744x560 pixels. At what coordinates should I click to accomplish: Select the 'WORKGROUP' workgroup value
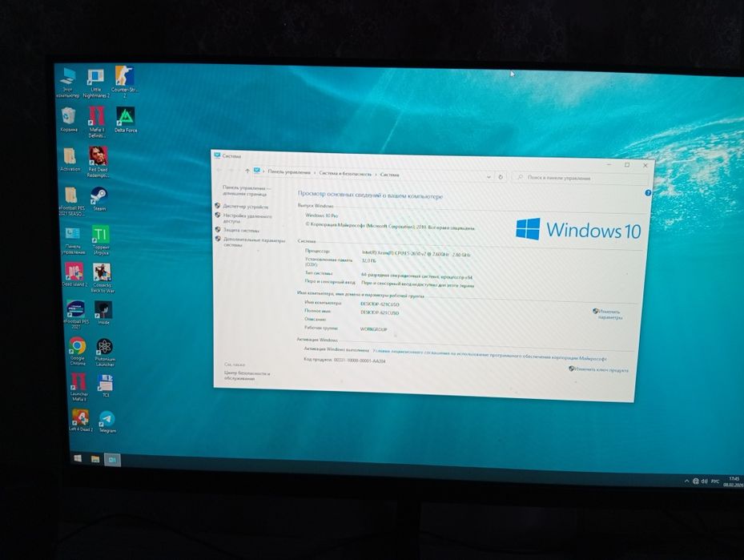tap(373, 329)
